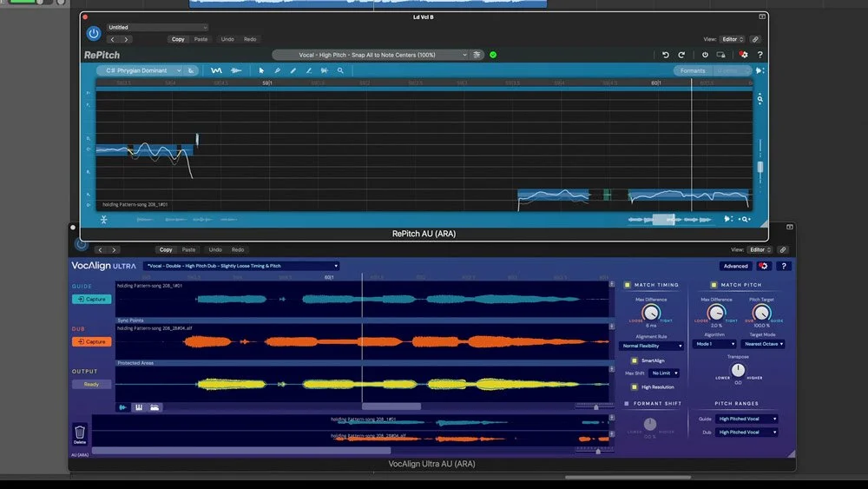This screenshot has height=489, width=868.
Task: Click Dub Capture button
Action: click(92, 341)
